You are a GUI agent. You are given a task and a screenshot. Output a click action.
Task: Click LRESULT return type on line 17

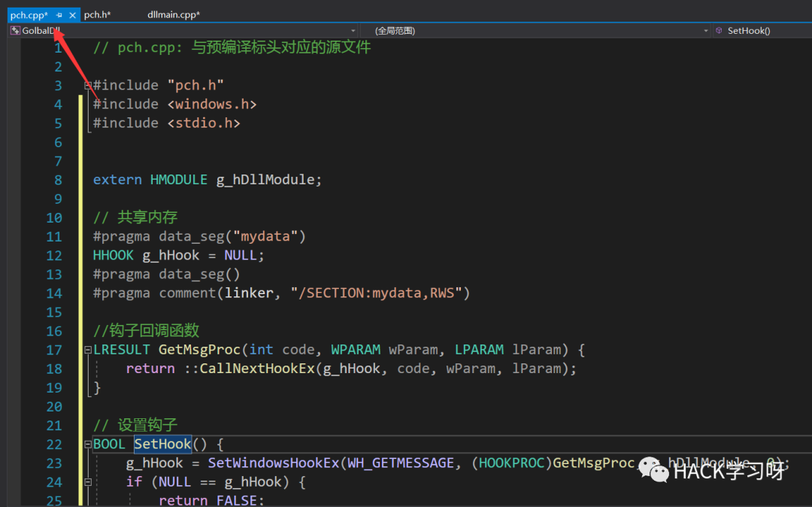(x=121, y=350)
